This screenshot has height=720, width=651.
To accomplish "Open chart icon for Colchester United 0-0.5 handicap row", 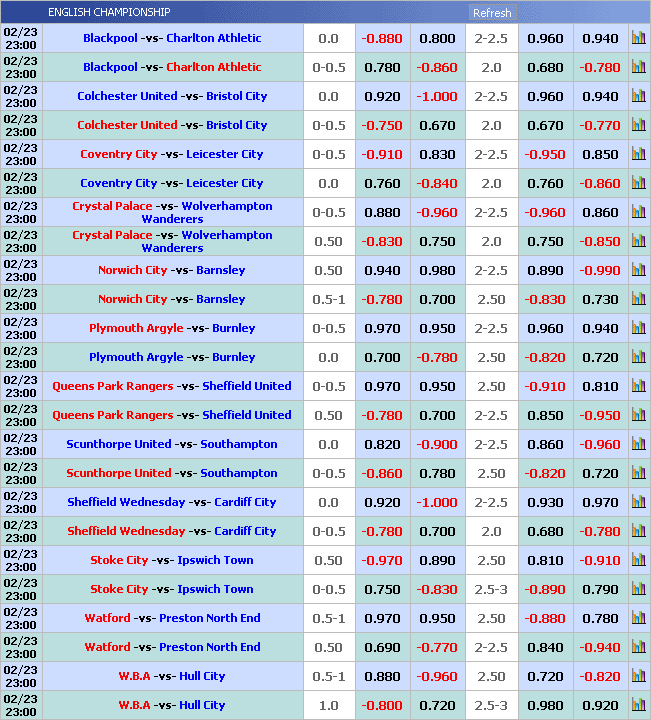I will 638,126.
